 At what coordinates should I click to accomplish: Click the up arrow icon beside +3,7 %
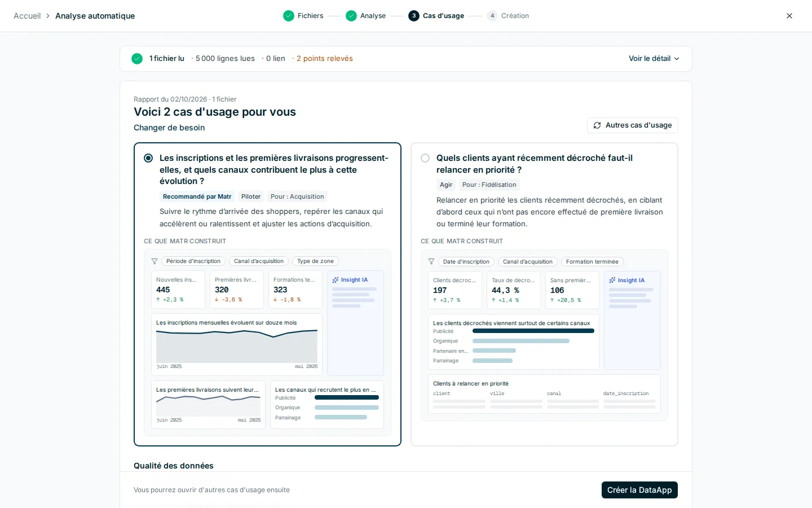(435, 300)
